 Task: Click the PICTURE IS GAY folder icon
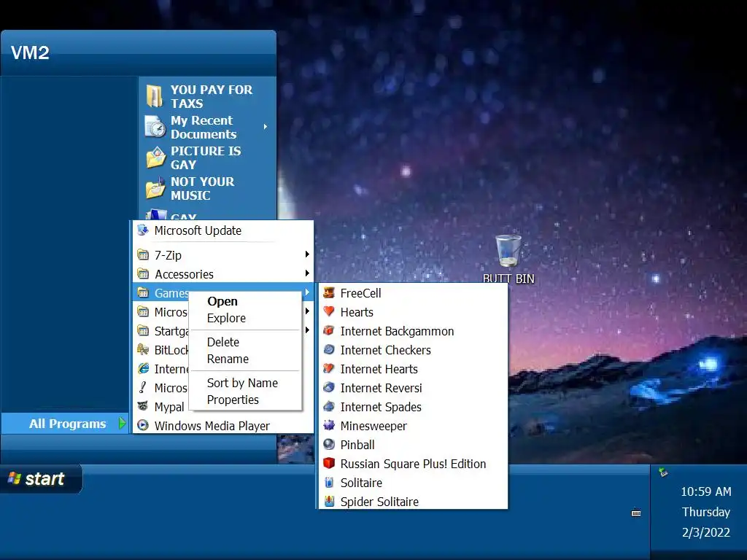click(155, 157)
